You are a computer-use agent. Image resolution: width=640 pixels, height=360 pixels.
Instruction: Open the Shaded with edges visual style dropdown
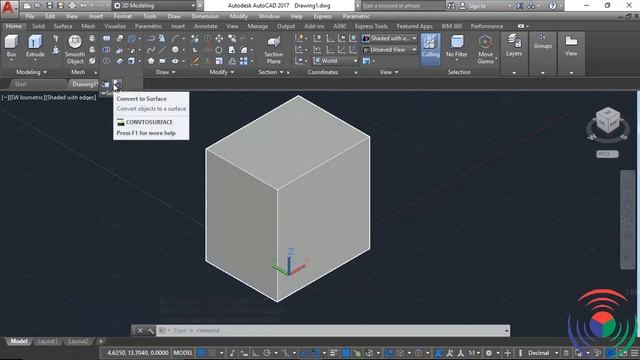point(390,38)
